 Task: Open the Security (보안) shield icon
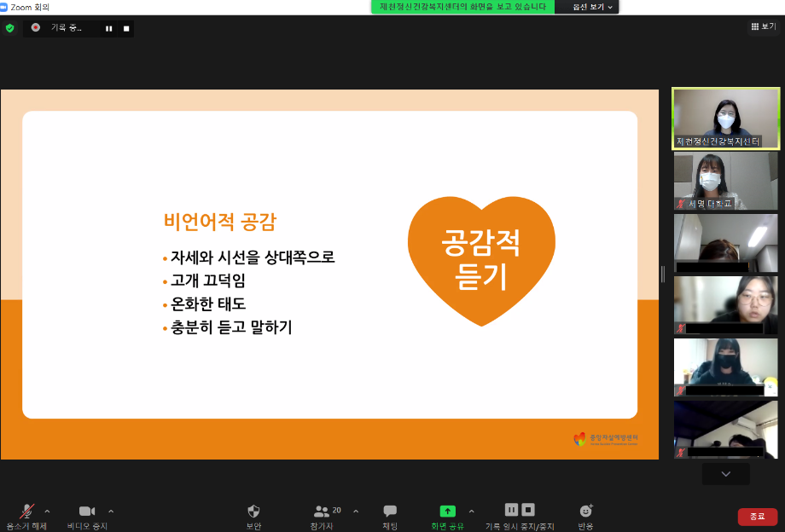coord(253,512)
